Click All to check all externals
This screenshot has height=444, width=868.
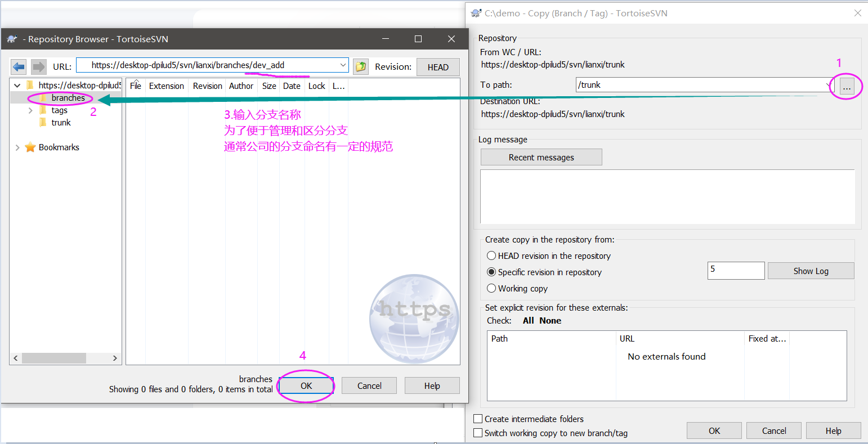click(x=529, y=321)
